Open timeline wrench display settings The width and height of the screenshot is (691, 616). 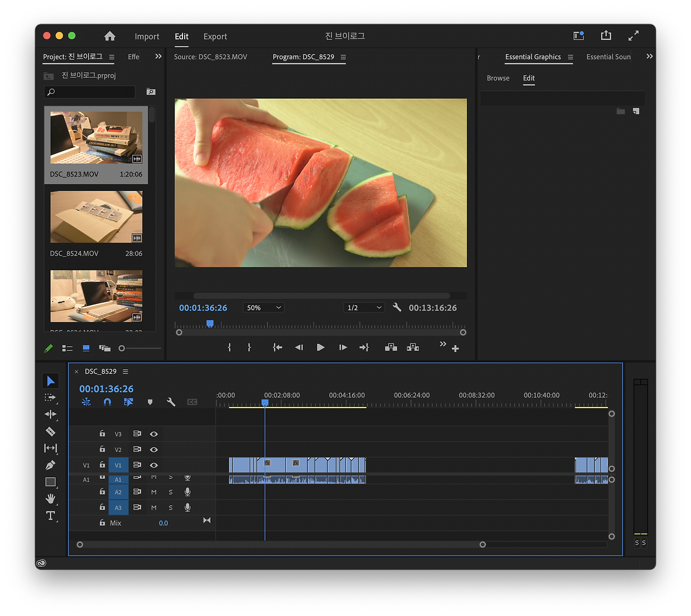pos(171,402)
